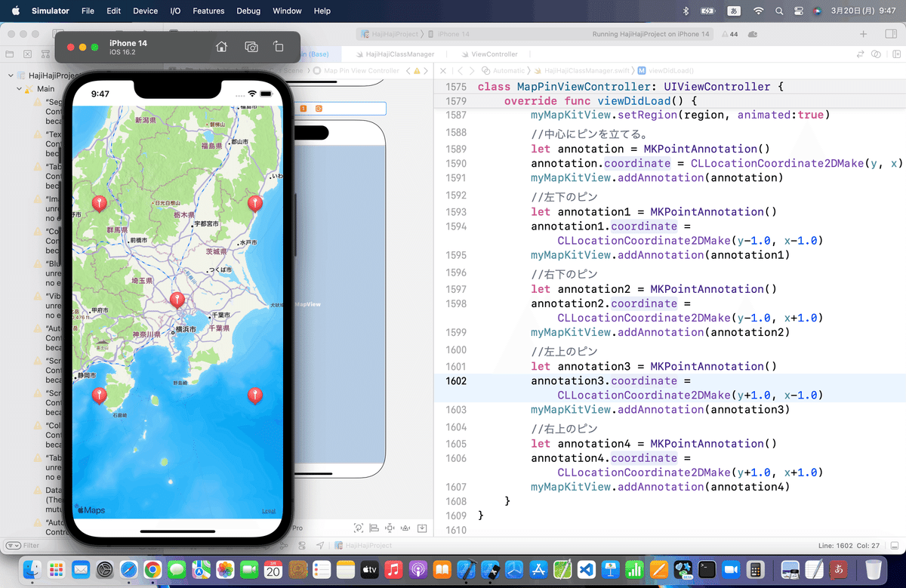Choose the iPhone 14 run destination
Screen dimensions: 906x588
point(450,34)
